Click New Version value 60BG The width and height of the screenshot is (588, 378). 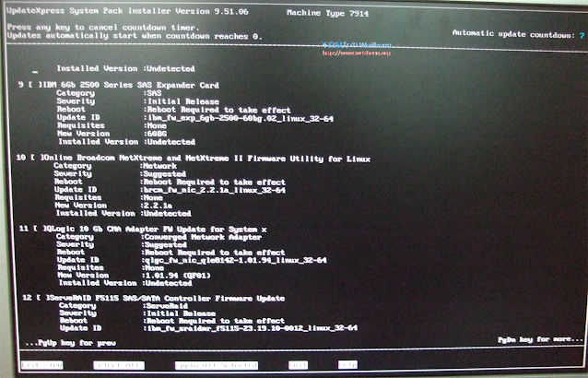pos(158,134)
